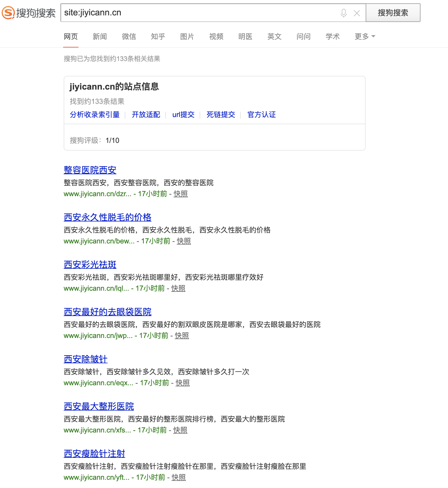
Task: Click the 找到约133条结果 text in site card
Action: point(97,101)
